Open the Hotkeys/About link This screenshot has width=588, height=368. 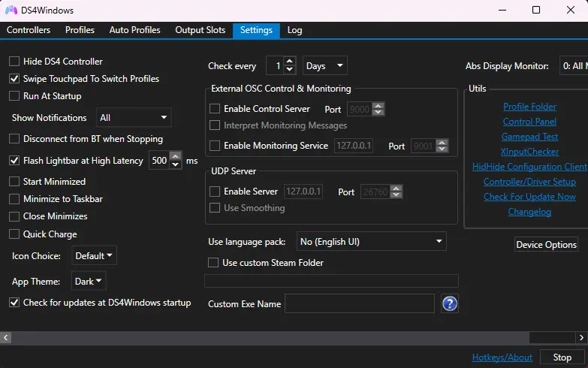tap(502, 357)
